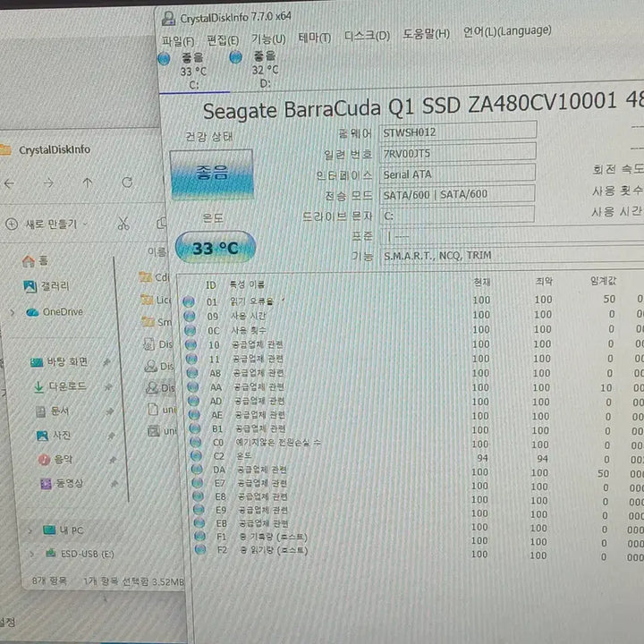Open the 테마(T) menu

pyautogui.click(x=314, y=38)
